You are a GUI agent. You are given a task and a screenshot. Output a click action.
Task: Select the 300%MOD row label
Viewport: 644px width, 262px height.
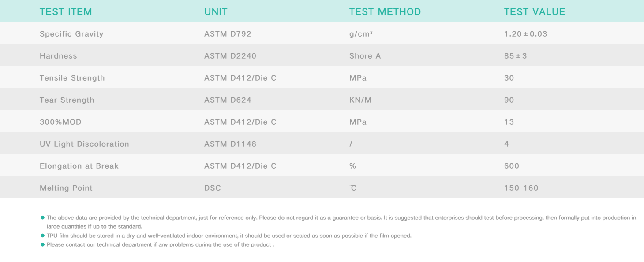click(x=60, y=122)
